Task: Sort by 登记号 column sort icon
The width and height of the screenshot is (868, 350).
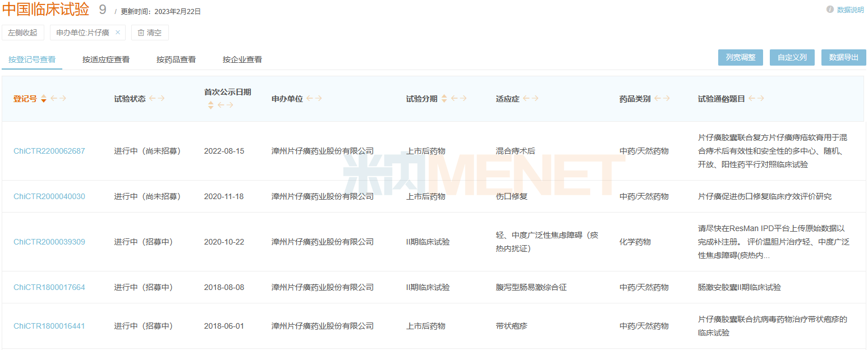Action: tap(44, 99)
